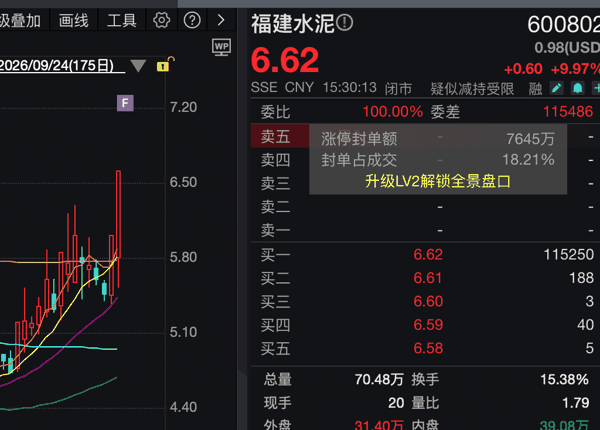Select the 买一 bid row at 6.62
Screen dimensions: 600x430
(x=425, y=254)
